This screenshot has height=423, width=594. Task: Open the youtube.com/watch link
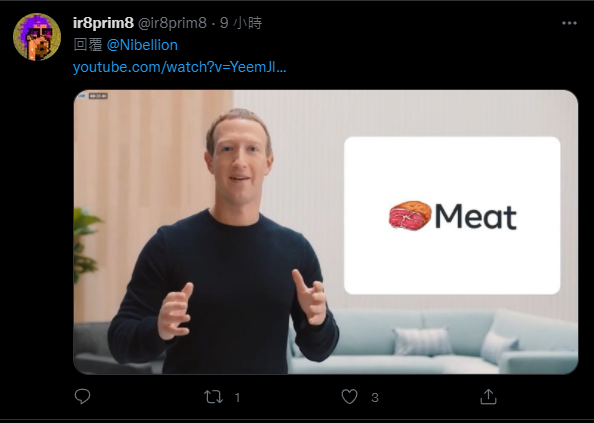(x=179, y=67)
